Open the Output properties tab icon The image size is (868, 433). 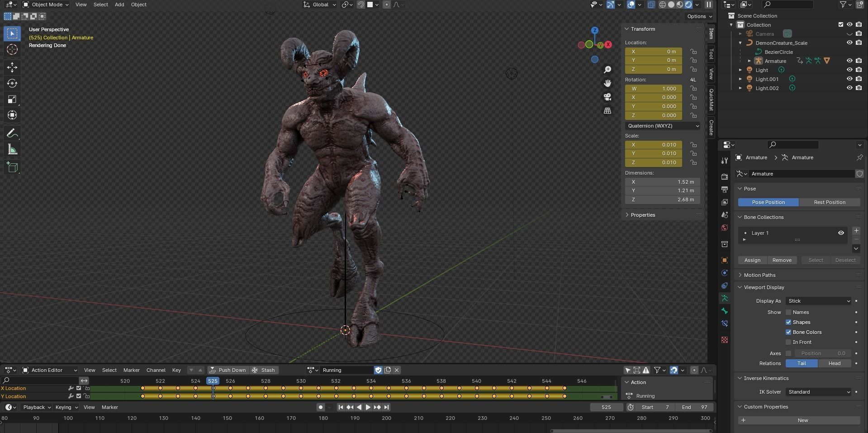(725, 189)
